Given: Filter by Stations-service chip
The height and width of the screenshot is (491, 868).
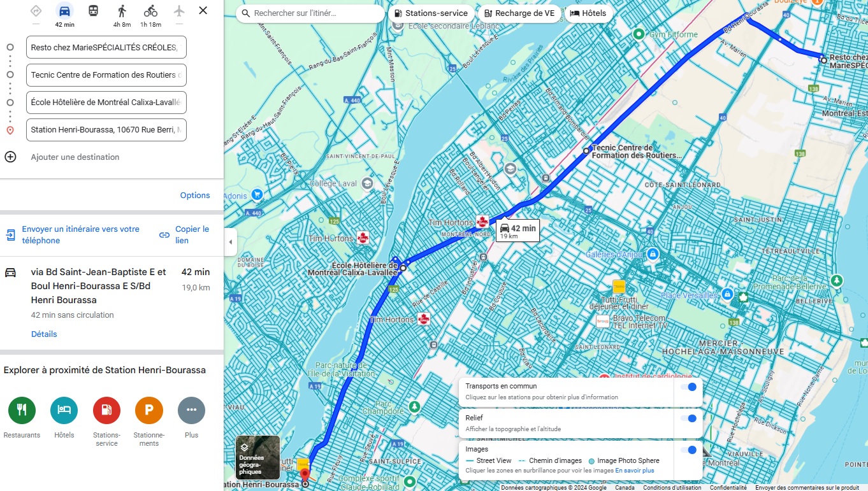Looking at the screenshot, I should 431,13.
